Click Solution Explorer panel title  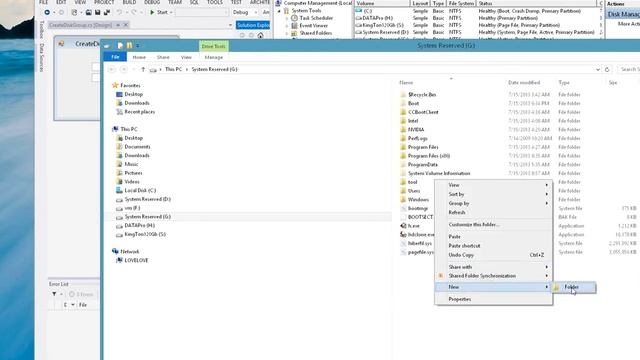point(253,25)
